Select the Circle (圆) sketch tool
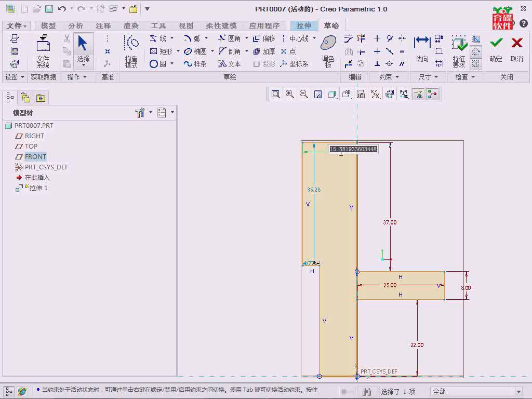 (158, 64)
